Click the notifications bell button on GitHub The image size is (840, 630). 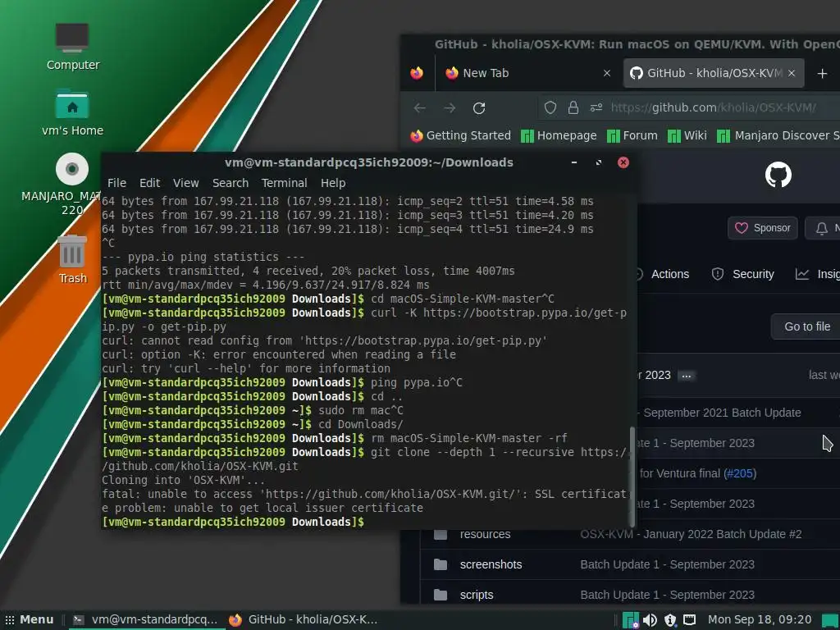(x=823, y=228)
